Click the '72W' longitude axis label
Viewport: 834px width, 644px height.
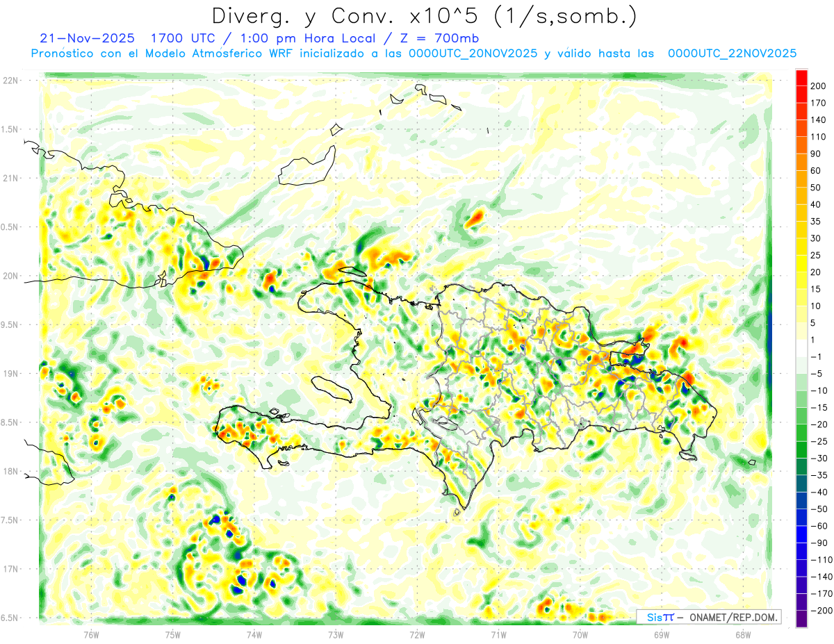click(417, 634)
